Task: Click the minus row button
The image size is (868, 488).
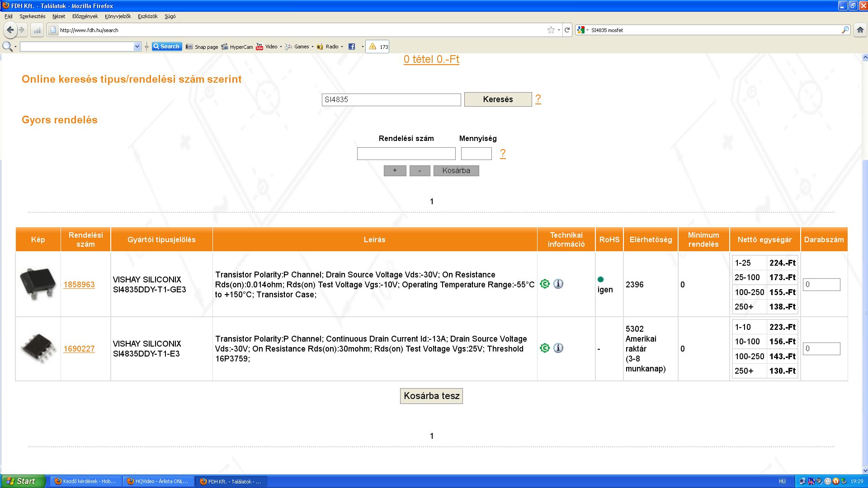Action: [x=420, y=171]
